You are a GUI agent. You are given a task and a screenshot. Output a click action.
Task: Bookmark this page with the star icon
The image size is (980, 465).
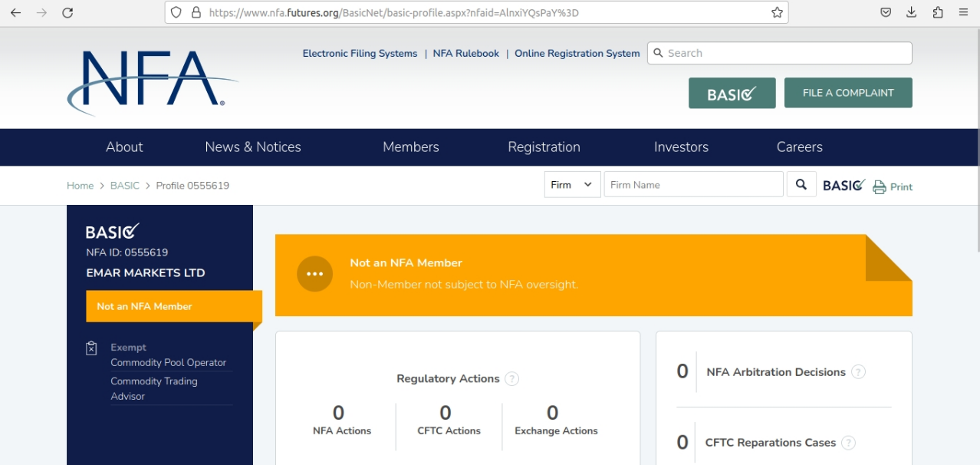click(777, 12)
